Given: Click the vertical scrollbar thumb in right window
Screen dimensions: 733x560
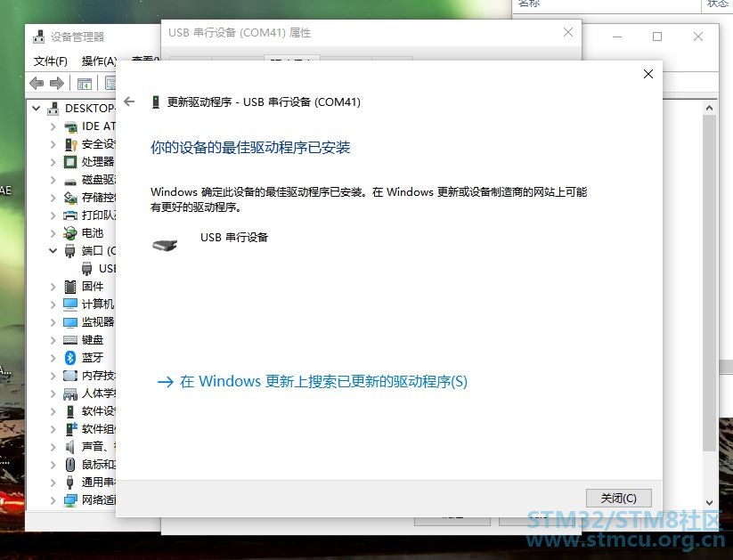Looking at the screenshot, I should coord(709,283).
